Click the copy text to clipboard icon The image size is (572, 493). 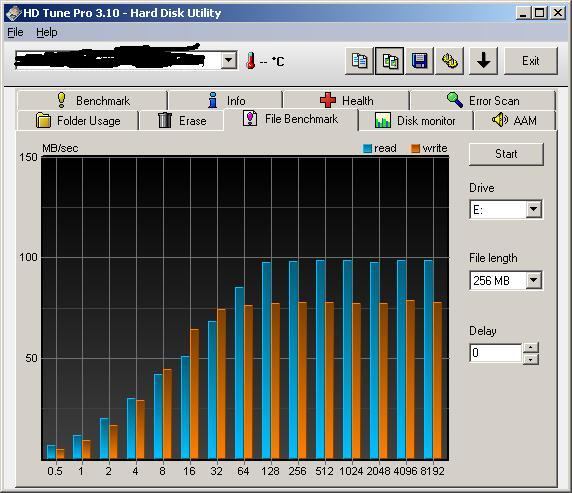[360, 61]
